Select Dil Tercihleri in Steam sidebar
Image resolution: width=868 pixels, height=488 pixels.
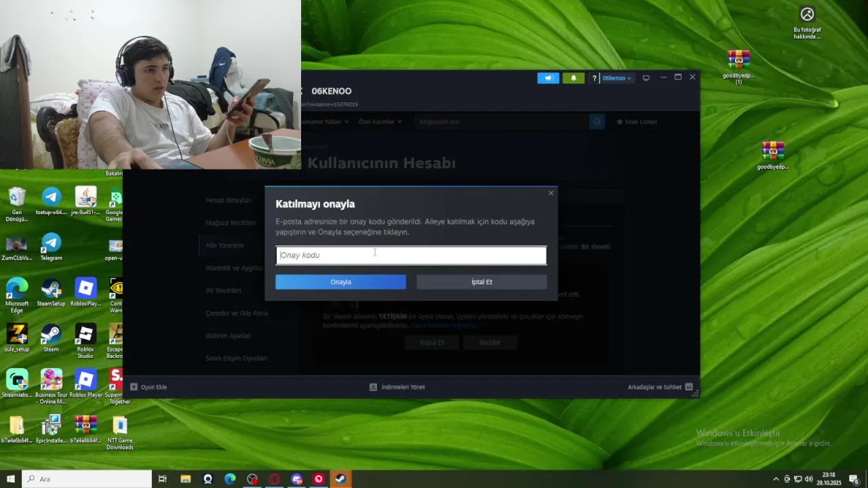pos(223,290)
